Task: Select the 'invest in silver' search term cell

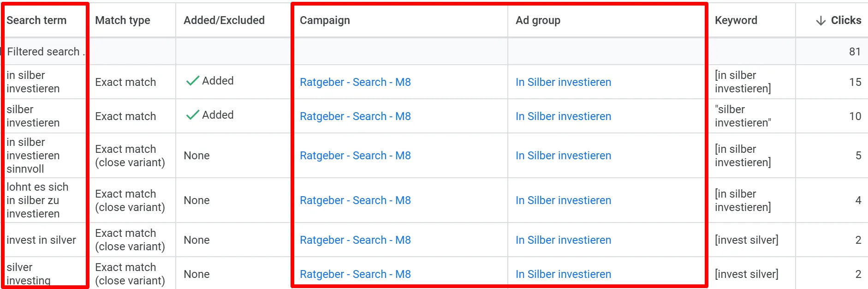Action: [41, 240]
